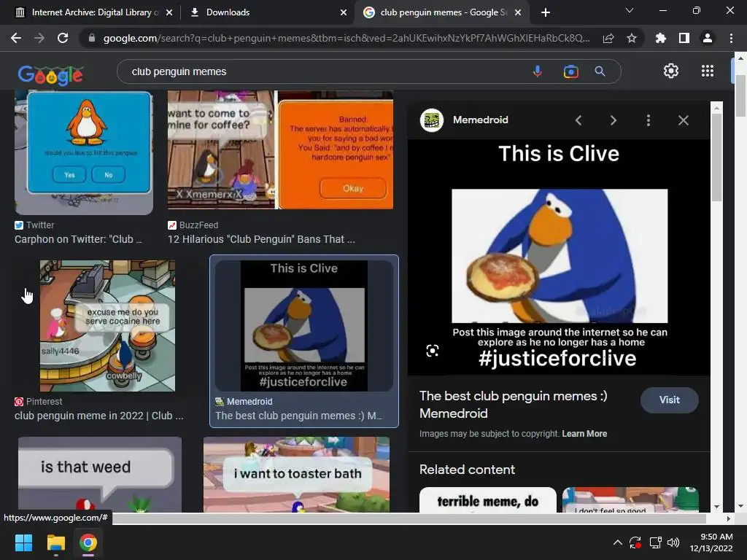This screenshot has width=747, height=560.
Task: Click the preview panel scrollbar thumb
Action: click(x=716, y=157)
